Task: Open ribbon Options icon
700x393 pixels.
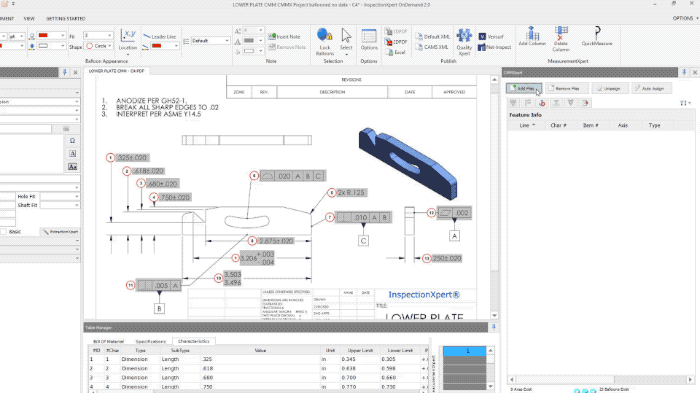Action: tap(369, 36)
